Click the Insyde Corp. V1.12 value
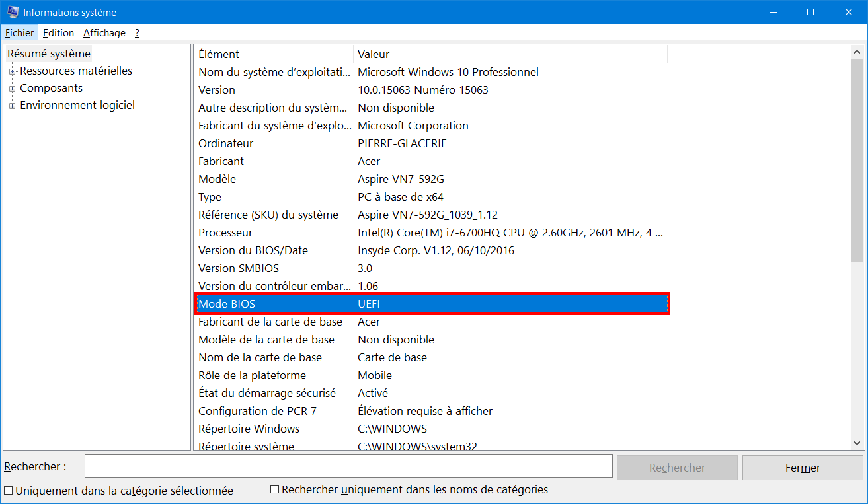The image size is (868, 504). pos(436,250)
